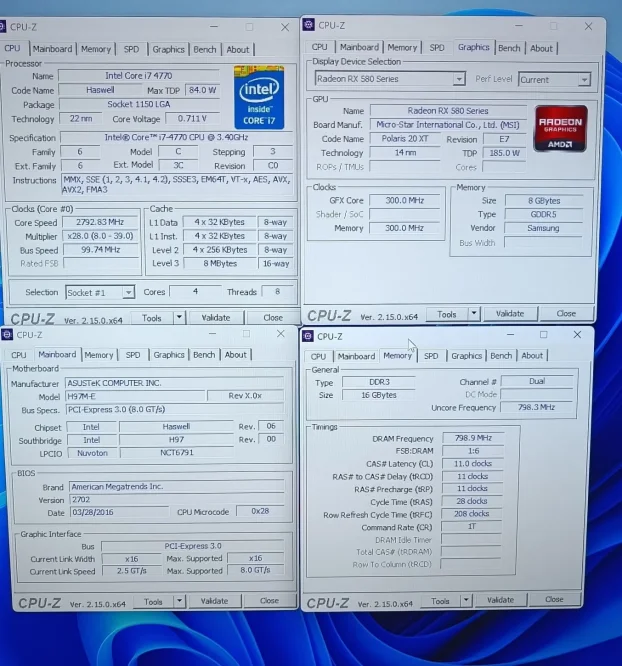Screen dimensions: 622x666
Task: Click the Multiplier value x28.0 (8.0 - 39.0)
Action: (101, 236)
